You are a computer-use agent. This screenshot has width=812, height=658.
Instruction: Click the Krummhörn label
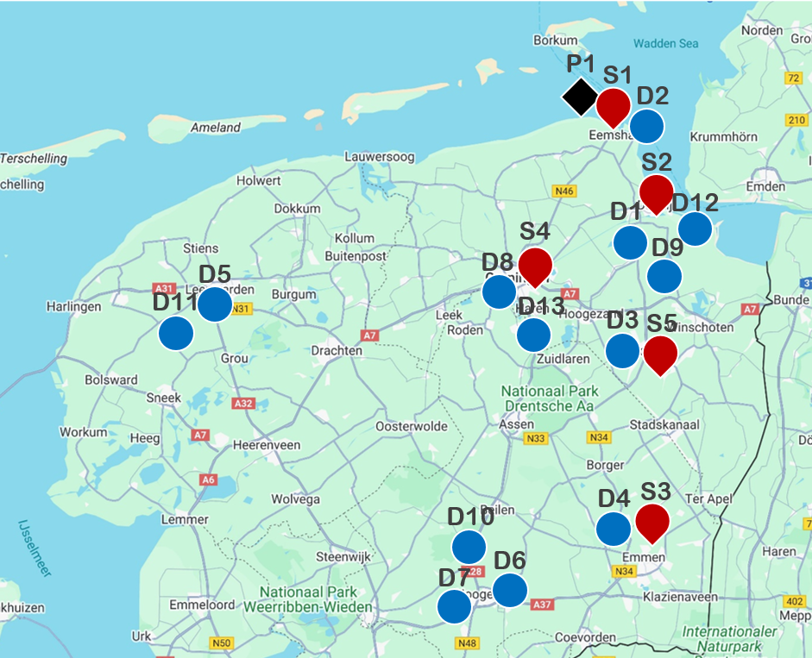click(x=724, y=137)
